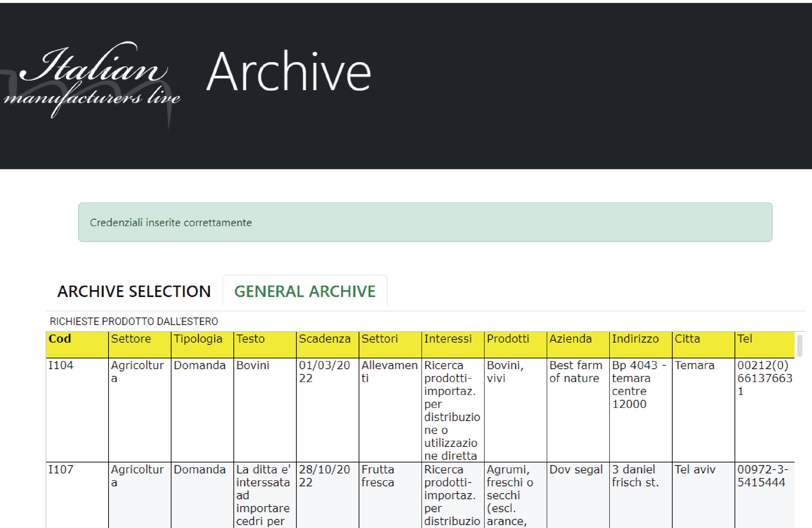Click the Testo column header
The width and height of the screenshot is (812, 528).
tap(265, 345)
